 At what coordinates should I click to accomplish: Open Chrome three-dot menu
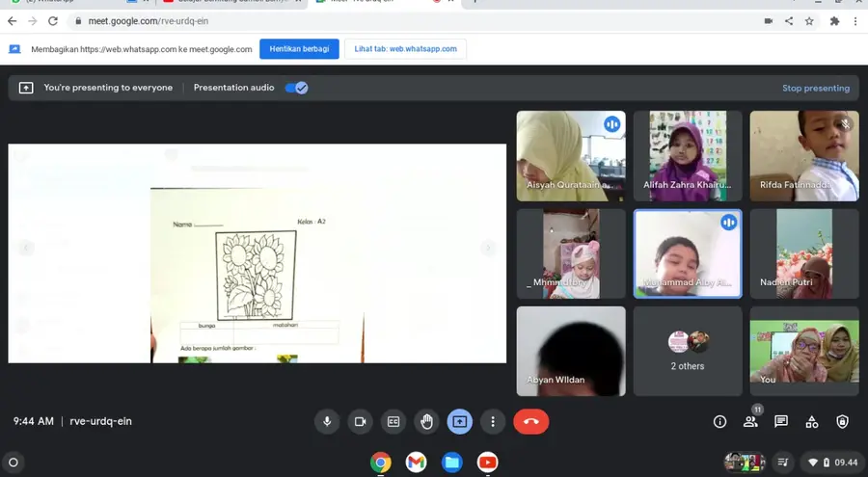coord(855,21)
